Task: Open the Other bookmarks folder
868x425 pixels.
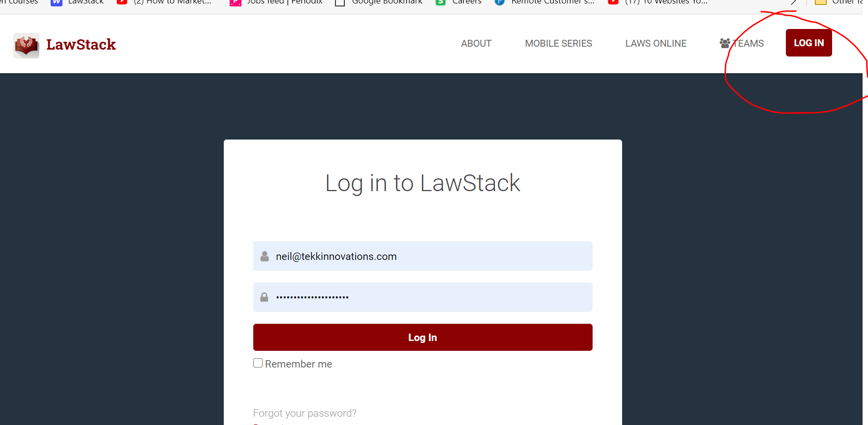Action: 839,2
